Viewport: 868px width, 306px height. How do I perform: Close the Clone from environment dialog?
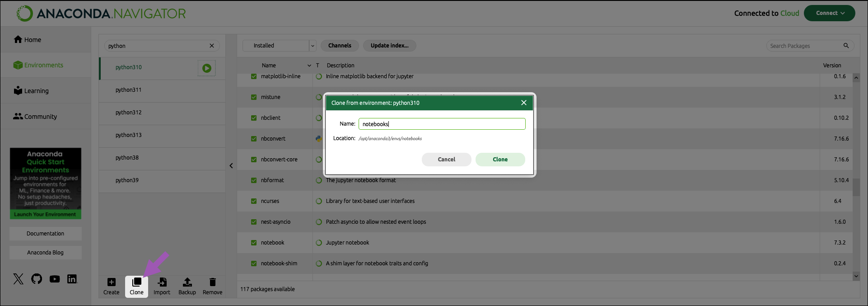click(x=524, y=103)
